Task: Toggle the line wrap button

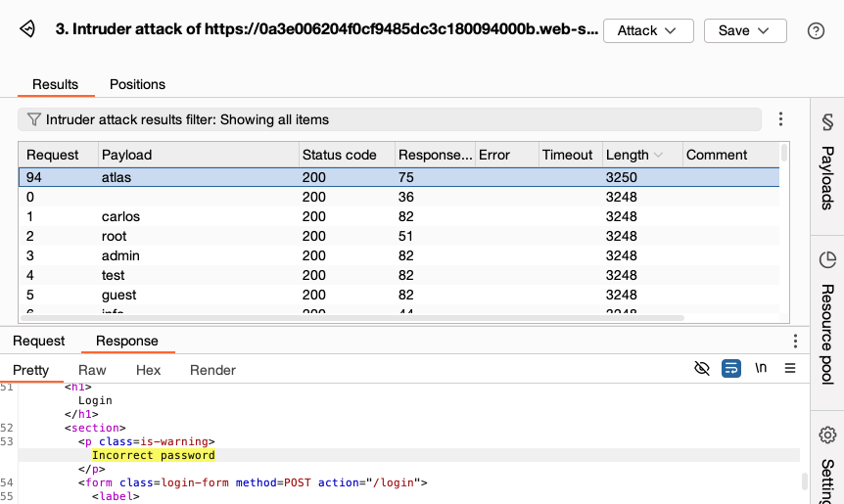Action: (x=730, y=369)
